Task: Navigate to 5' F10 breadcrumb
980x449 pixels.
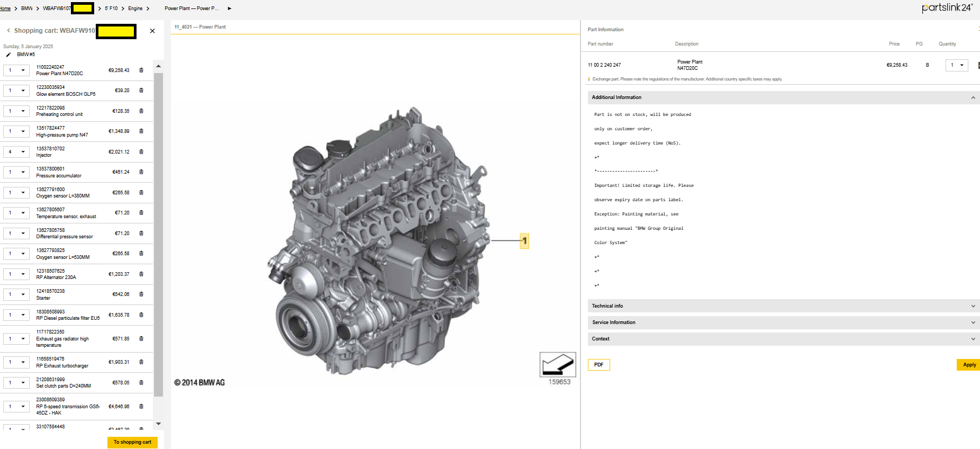Action: point(111,8)
